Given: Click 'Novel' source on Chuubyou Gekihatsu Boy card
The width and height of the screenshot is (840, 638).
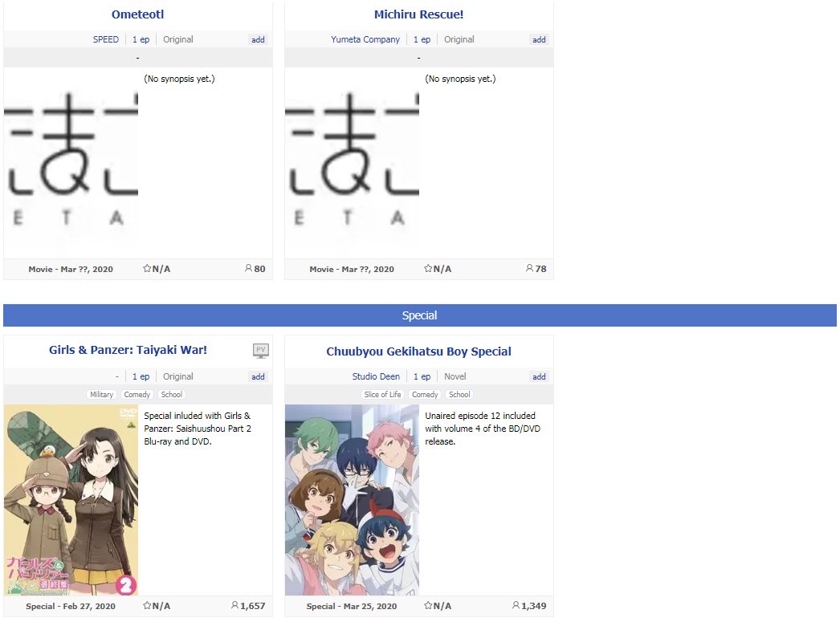Looking at the screenshot, I should pos(455,377).
